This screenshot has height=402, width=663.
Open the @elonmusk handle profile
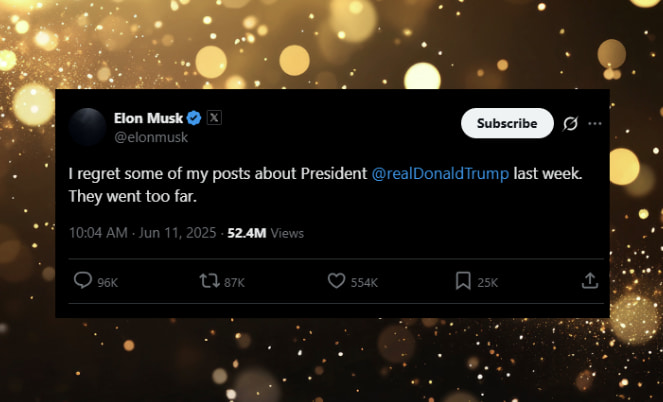tap(151, 137)
